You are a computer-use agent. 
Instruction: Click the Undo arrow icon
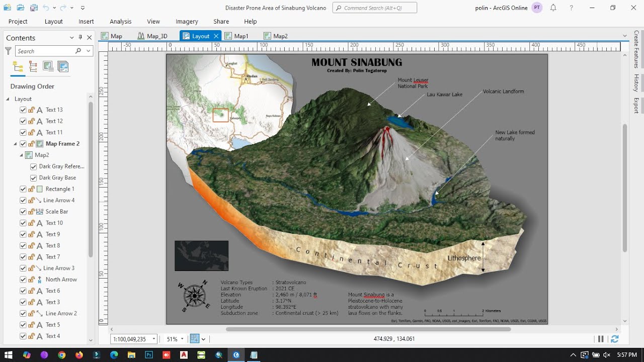(x=46, y=8)
